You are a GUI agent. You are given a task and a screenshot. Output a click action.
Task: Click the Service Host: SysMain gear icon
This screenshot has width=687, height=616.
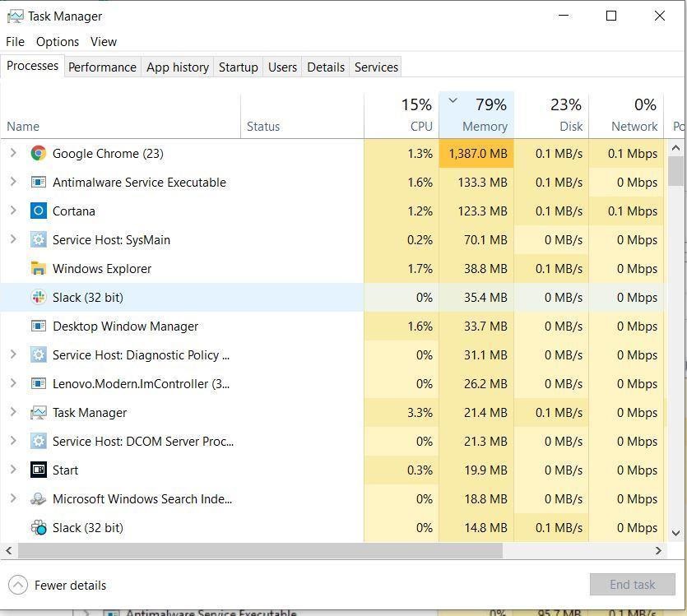(x=38, y=240)
